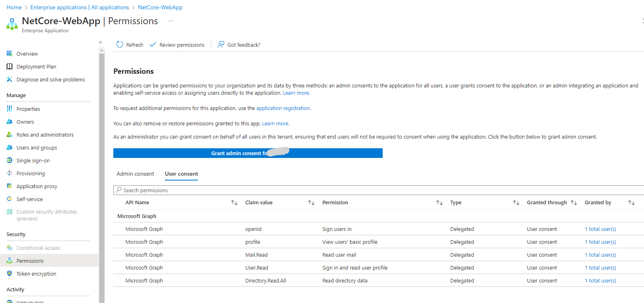Click the Single sign-on icon
The height and width of the screenshot is (303, 644).
click(x=10, y=160)
